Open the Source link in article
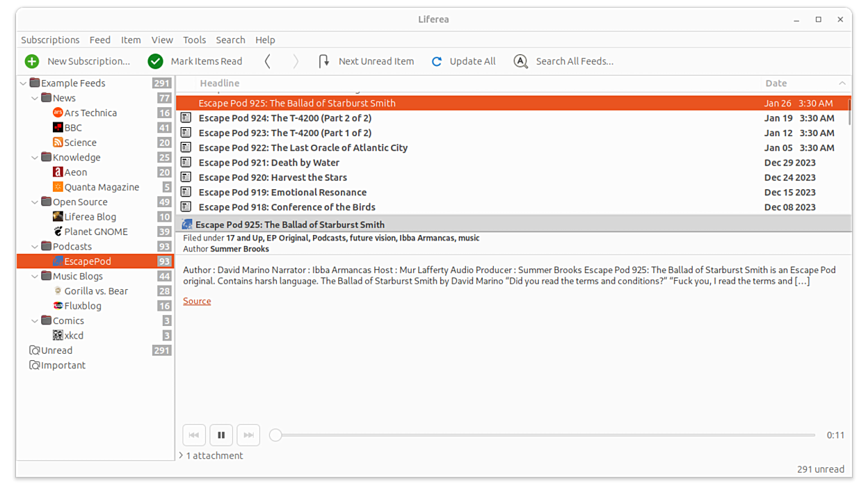 click(197, 301)
